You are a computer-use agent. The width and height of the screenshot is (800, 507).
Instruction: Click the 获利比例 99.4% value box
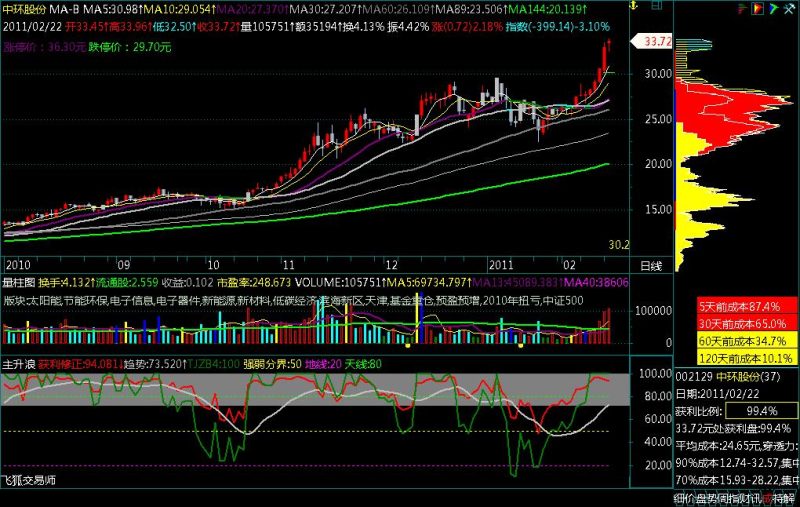tap(761, 411)
